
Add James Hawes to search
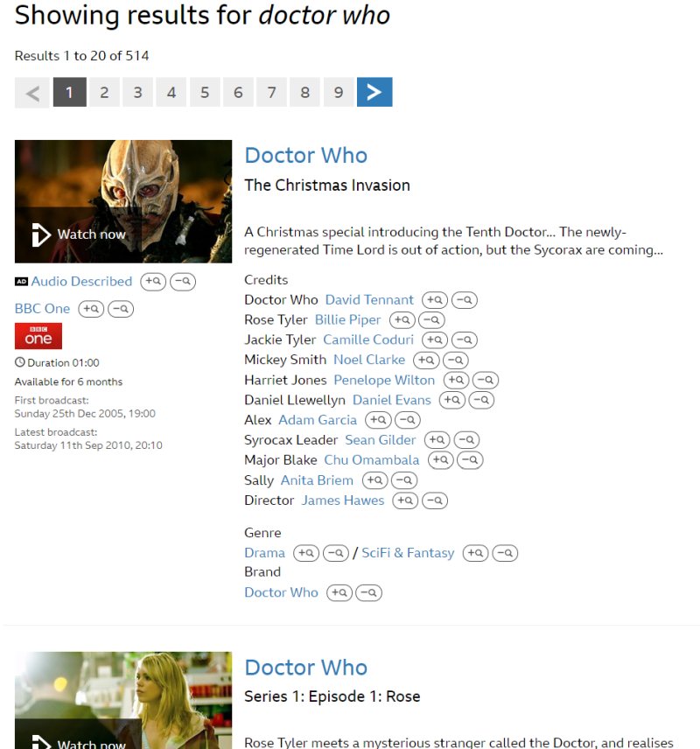pyautogui.click(x=405, y=500)
